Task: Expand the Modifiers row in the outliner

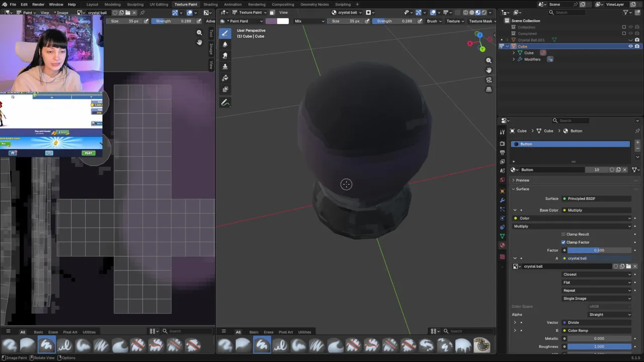Action: [514, 59]
